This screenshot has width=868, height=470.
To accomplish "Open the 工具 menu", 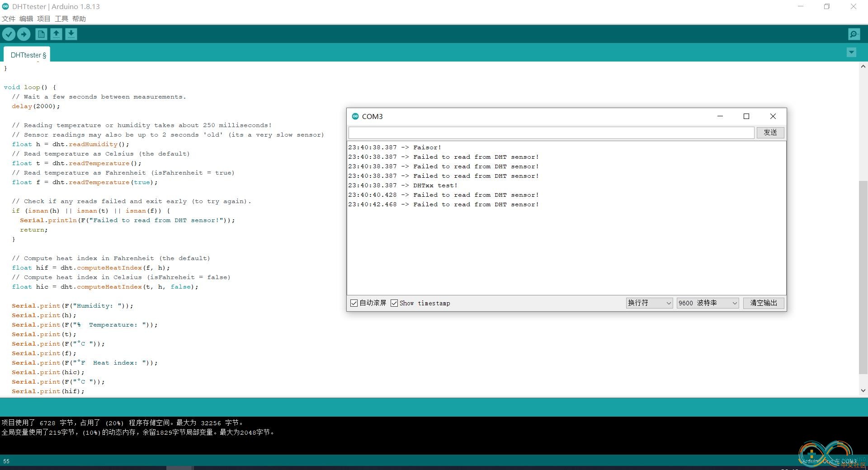I will (x=61, y=19).
